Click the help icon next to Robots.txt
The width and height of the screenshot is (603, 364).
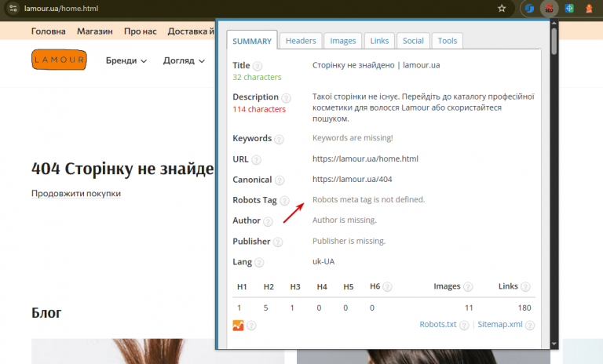[x=465, y=326]
